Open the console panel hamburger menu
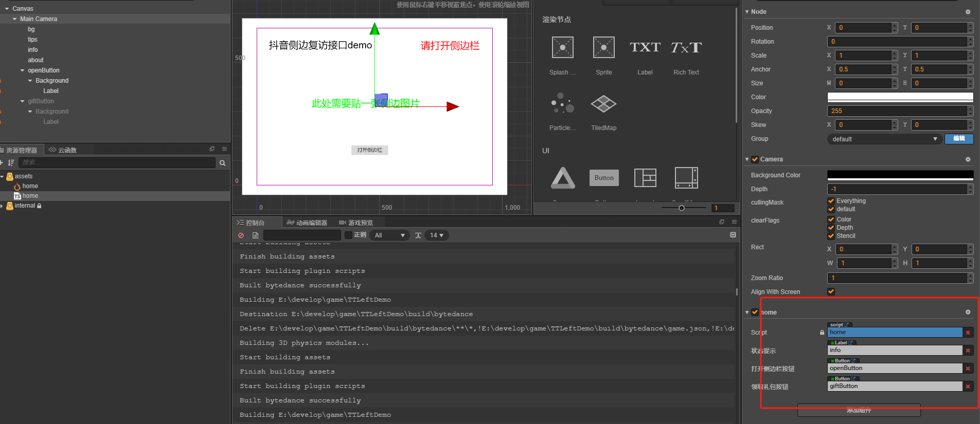This screenshot has width=980, height=424. 734,222
